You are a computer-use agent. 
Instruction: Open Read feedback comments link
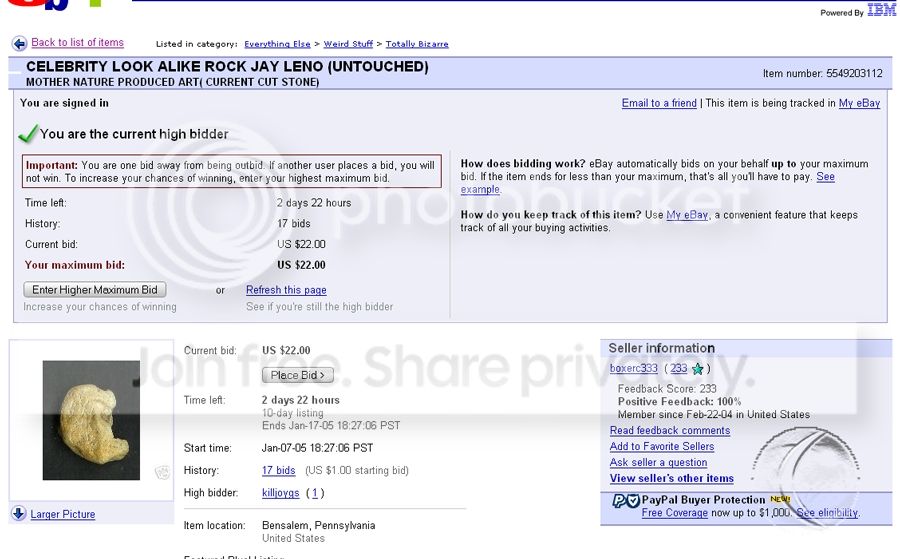pos(670,430)
